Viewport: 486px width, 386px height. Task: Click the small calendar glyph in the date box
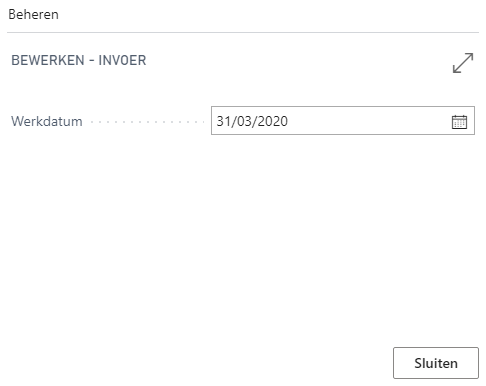(459, 121)
